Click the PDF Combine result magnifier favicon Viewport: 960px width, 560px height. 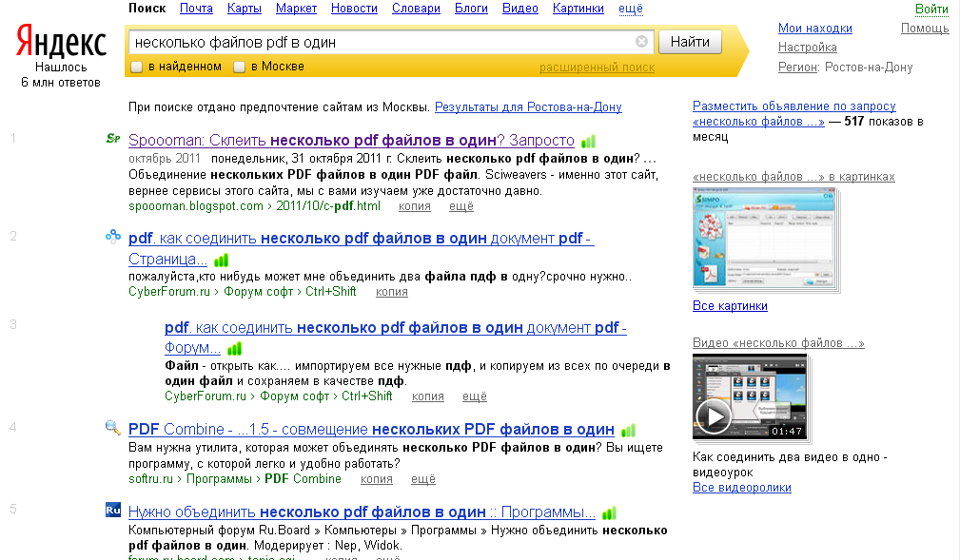[x=112, y=427]
